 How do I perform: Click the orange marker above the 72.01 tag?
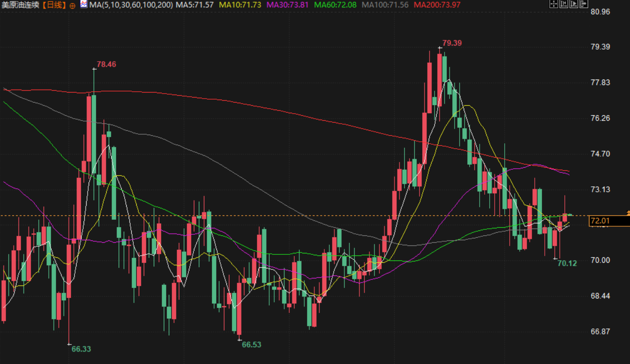coord(627,213)
